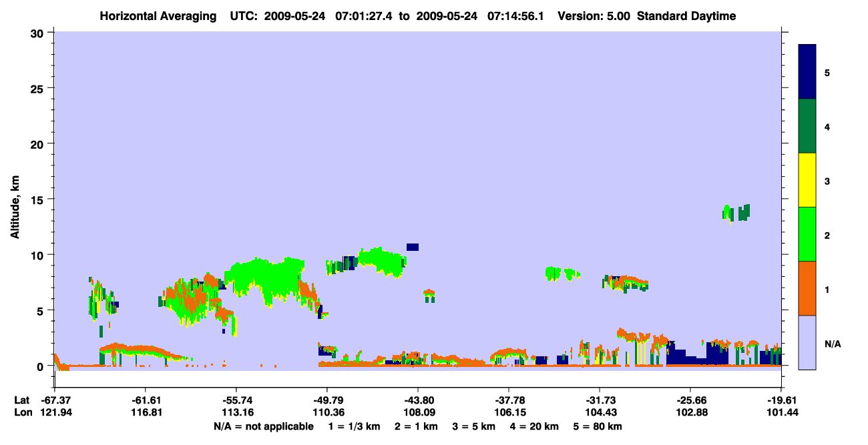The width and height of the screenshot is (868, 445).
Task: Click the latitude value -19.61
Action: pos(781,400)
